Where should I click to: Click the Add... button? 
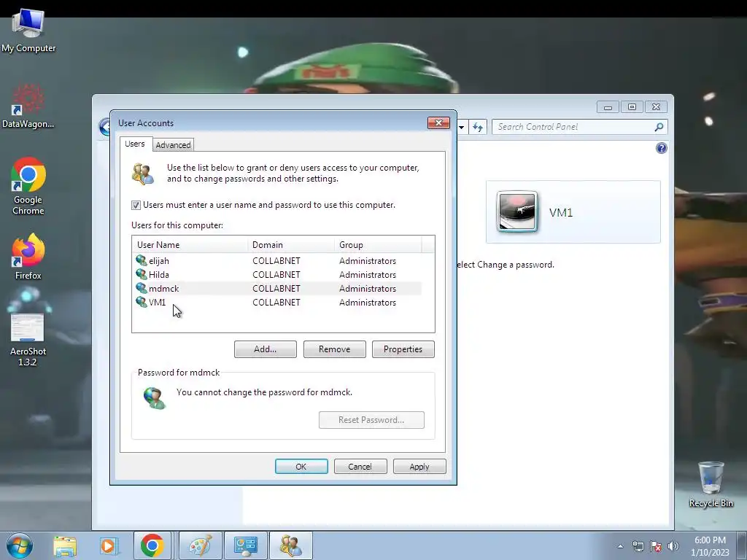pyautogui.click(x=266, y=349)
